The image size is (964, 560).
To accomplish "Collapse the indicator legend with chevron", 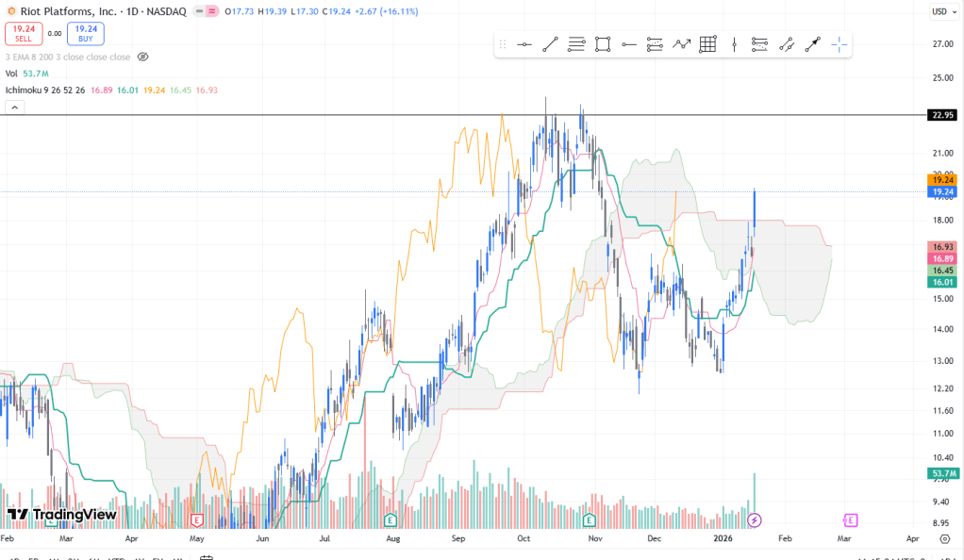I will (x=14, y=107).
